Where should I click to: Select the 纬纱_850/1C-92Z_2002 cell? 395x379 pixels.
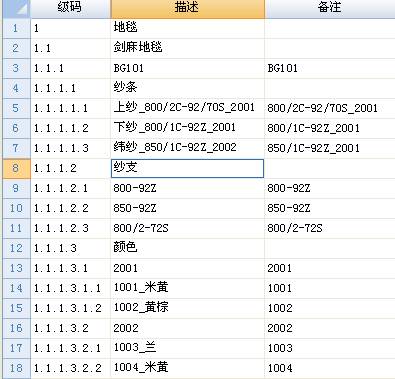point(188,148)
